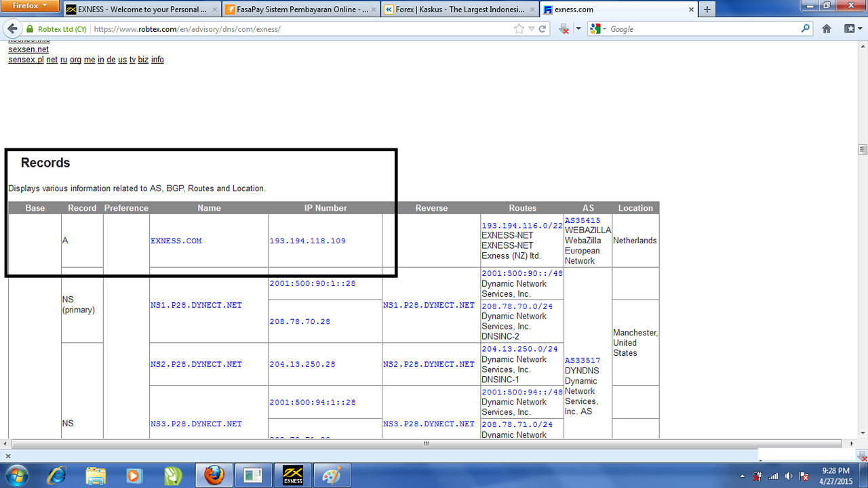Open the Windows Start menu
868x488 pixels.
click(x=16, y=475)
